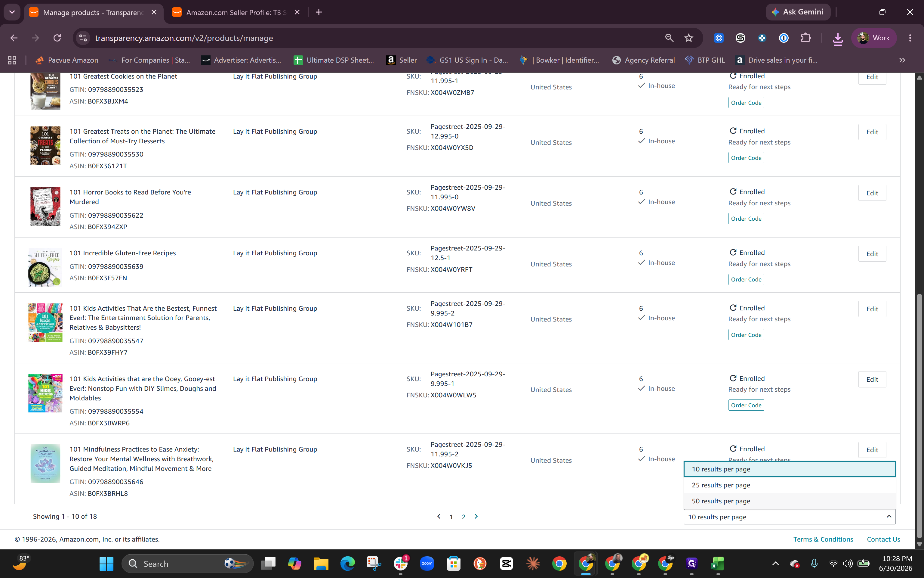Open the Terms & Conditions link
The image size is (924, 578).
point(823,539)
